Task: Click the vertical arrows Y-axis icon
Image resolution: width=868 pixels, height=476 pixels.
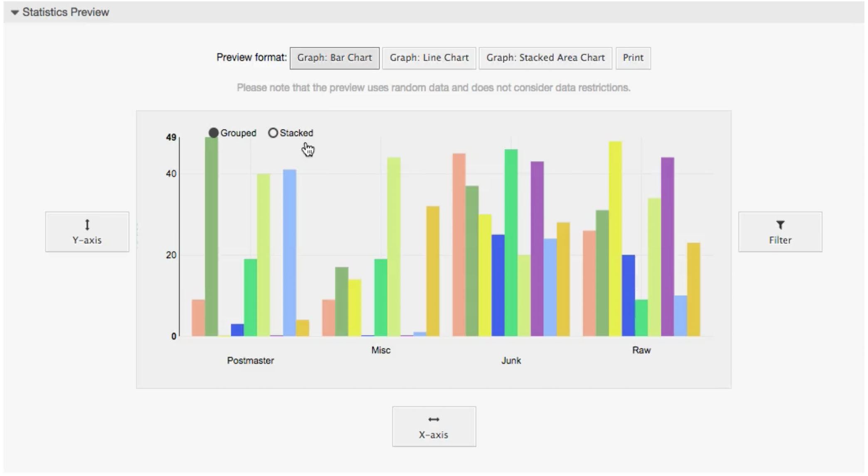Action: [x=87, y=225]
